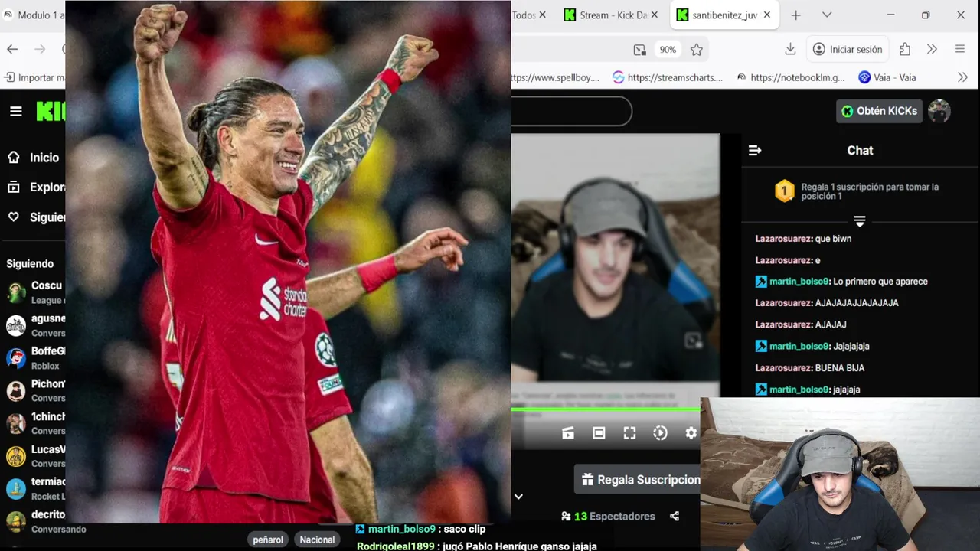Go to Inicio in Kick sidebar

coord(34,158)
